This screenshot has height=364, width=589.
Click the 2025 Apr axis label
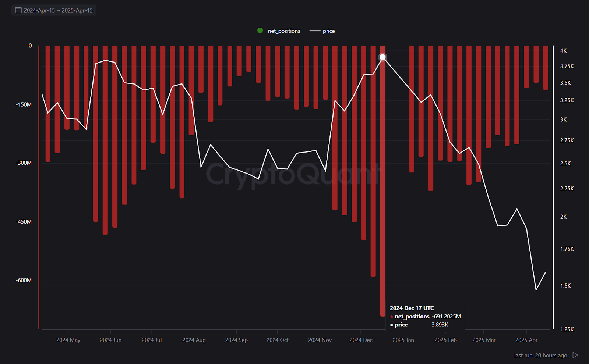click(526, 340)
